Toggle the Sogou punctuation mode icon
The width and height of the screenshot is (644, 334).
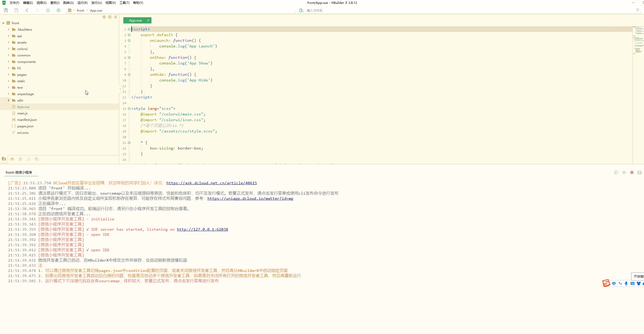coord(620,283)
